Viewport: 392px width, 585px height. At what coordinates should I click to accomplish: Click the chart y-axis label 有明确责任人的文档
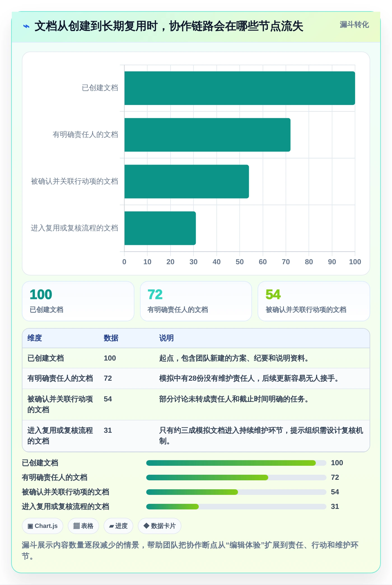coord(85,135)
